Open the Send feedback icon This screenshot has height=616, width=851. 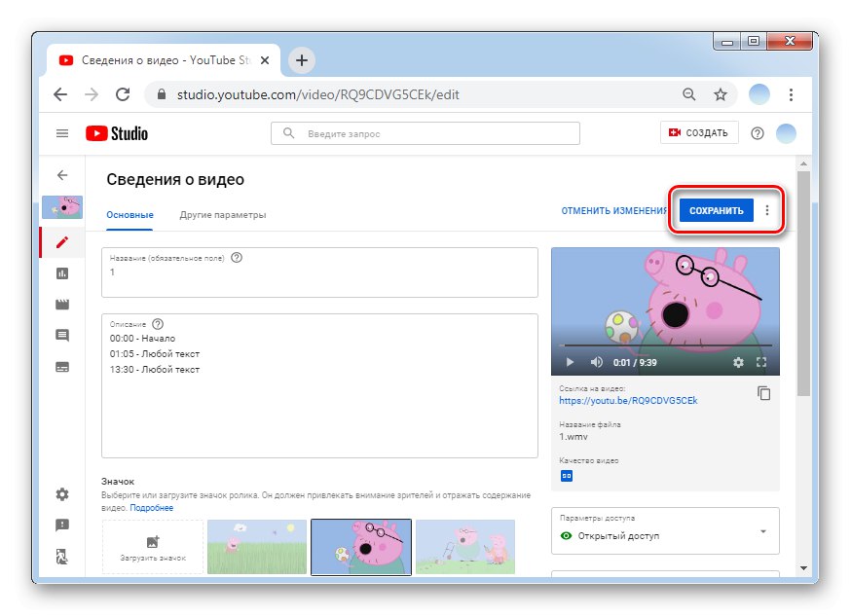click(62, 525)
